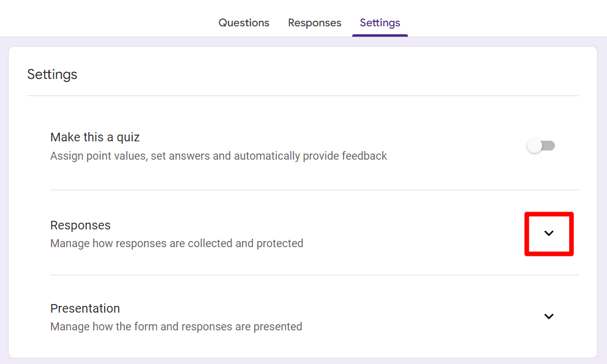The image size is (607, 364).
Task: Open the Responses tab at top
Action: [314, 23]
